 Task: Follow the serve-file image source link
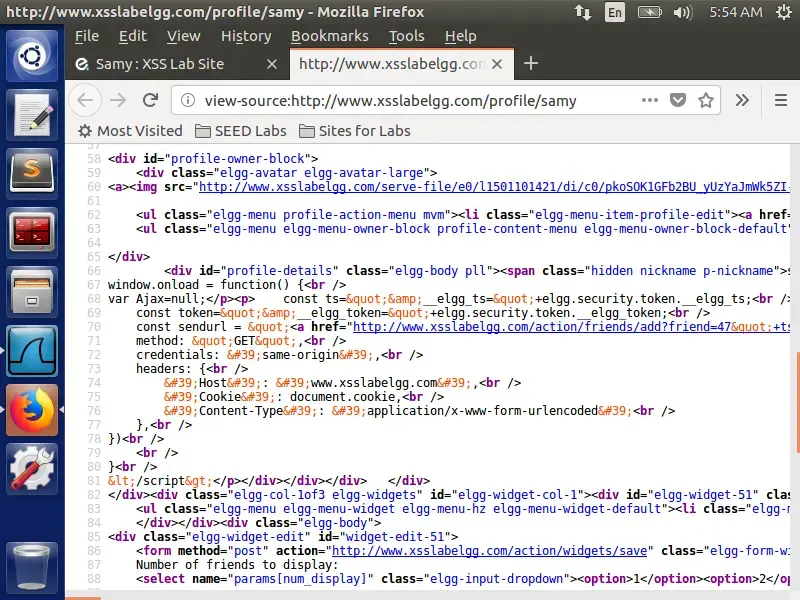tap(494, 187)
